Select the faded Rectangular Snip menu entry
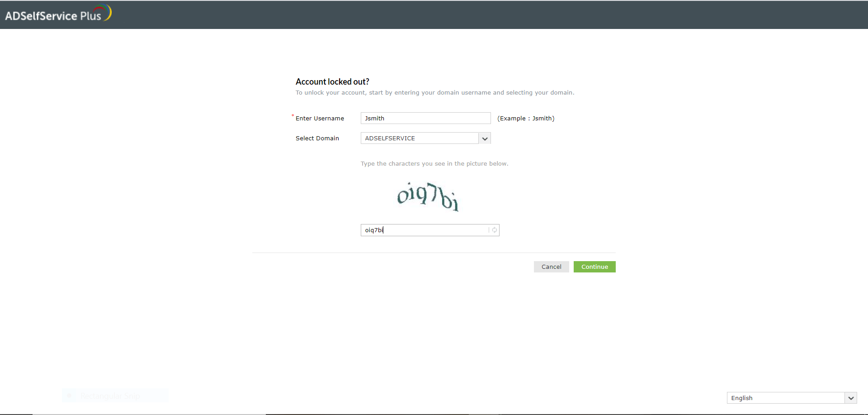868x415 pixels. 115,396
